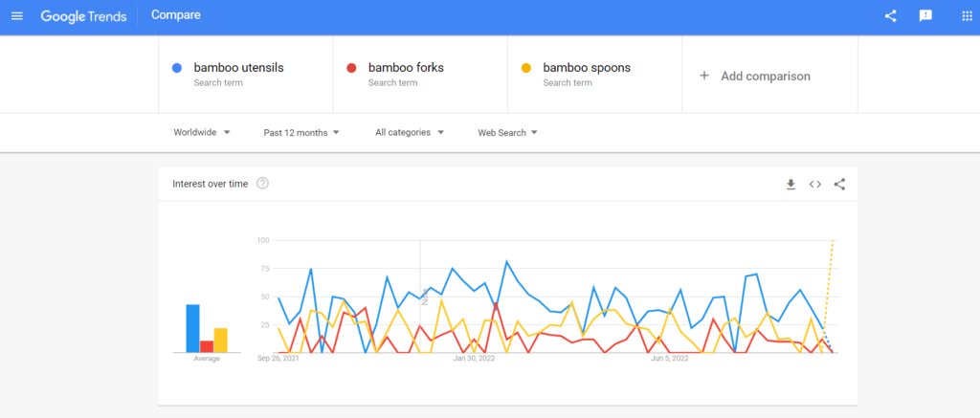Open the Web Search type dropdown
Screen dimensions: 980x418
click(x=507, y=132)
